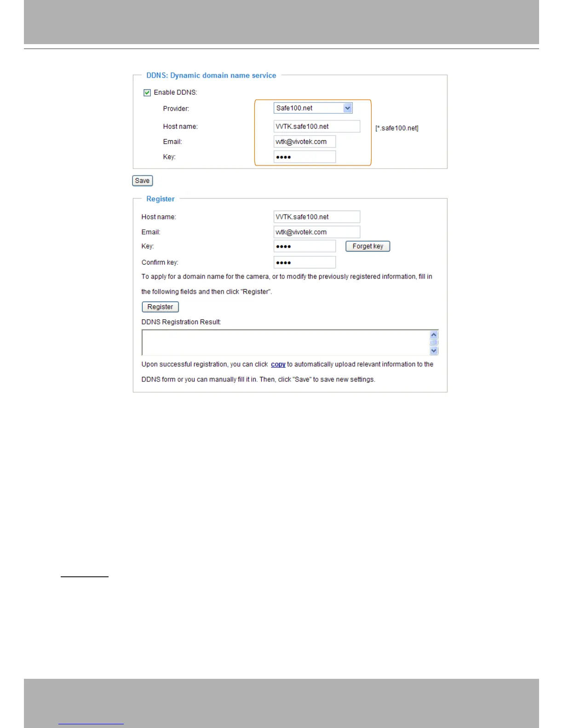Open the Provider dropdown showing Safe100.net

(x=313, y=108)
